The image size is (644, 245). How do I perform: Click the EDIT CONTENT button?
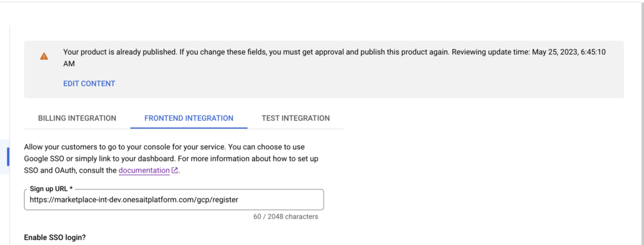[89, 83]
